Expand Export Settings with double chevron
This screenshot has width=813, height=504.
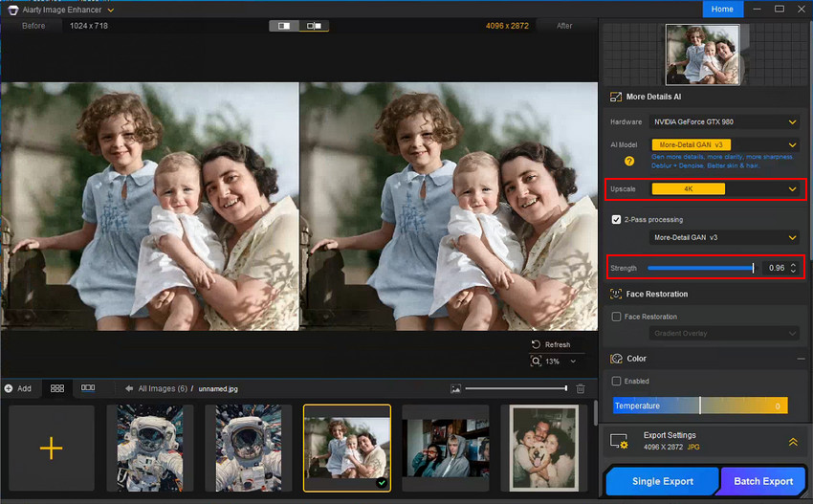[x=793, y=442]
